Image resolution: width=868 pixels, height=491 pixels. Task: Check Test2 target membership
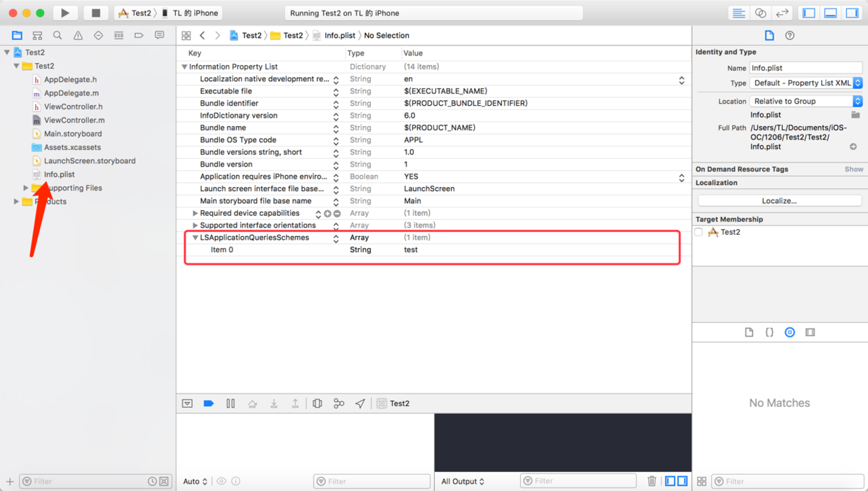pos(699,232)
